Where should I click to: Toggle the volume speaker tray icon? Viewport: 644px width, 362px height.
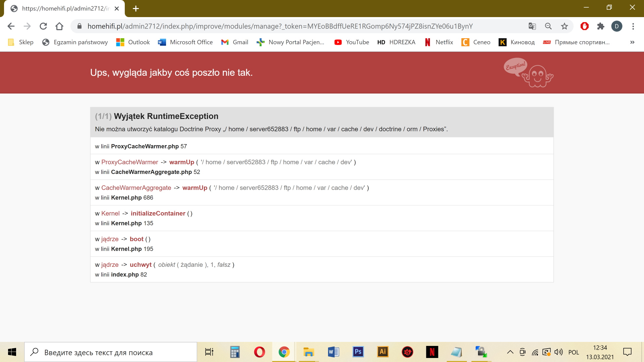558,352
